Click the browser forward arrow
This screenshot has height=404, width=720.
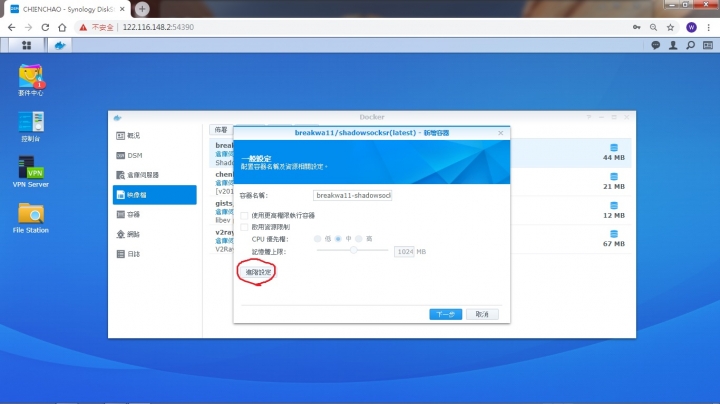click(x=28, y=27)
